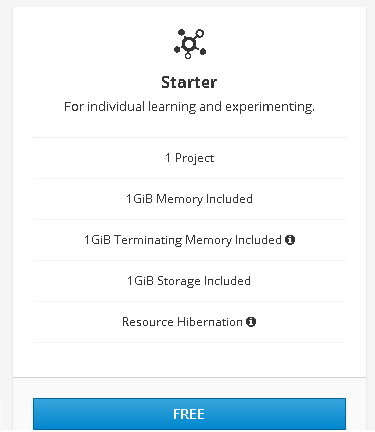Screen dimensions: 375x432
Task: Open the Terminating Memory info icon
Action: (290, 240)
